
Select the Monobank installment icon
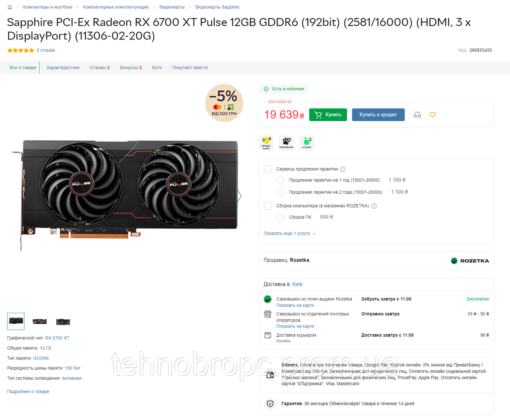click(x=286, y=143)
